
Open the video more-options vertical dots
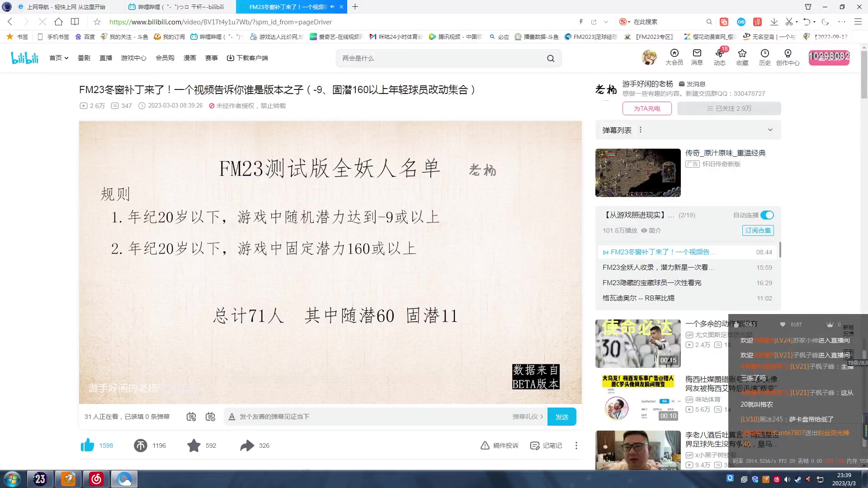click(576, 446)
